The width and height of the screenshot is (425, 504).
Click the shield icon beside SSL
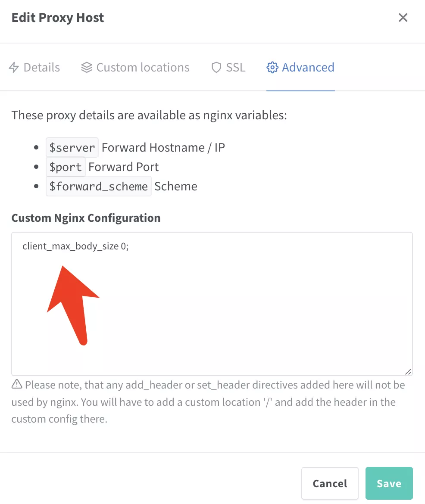click(x=216, y=68)
